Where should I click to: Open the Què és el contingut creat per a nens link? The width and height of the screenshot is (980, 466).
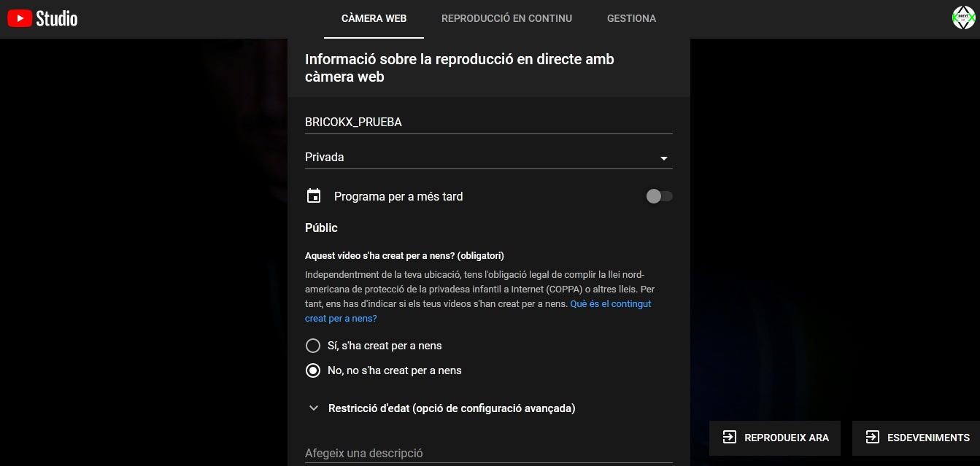(x=610, y=304)
